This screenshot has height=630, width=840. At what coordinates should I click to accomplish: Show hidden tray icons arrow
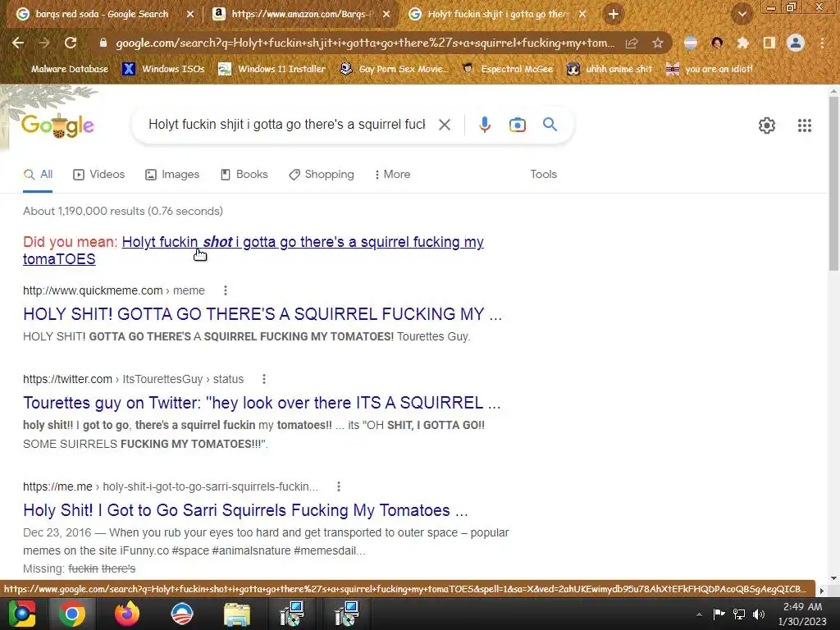click(x=699, y=614)
